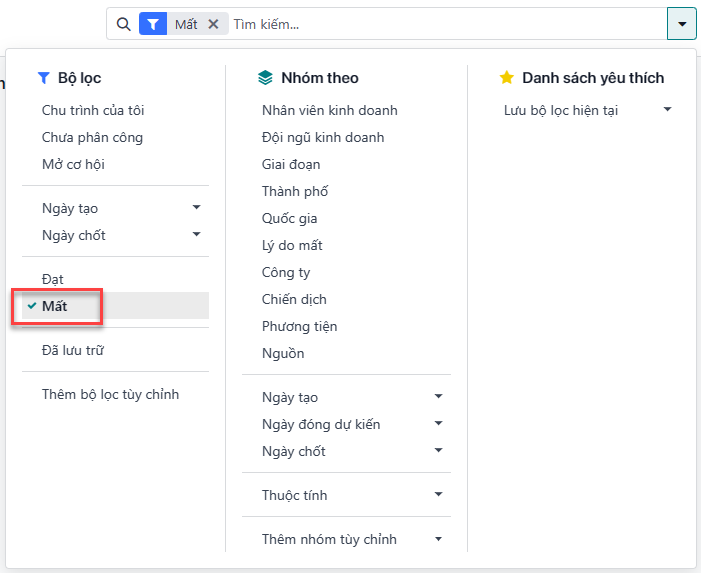Click the Bộ lọc funnel heading icon
Screen dimensions: 701x573
click(x=43, y=78)
